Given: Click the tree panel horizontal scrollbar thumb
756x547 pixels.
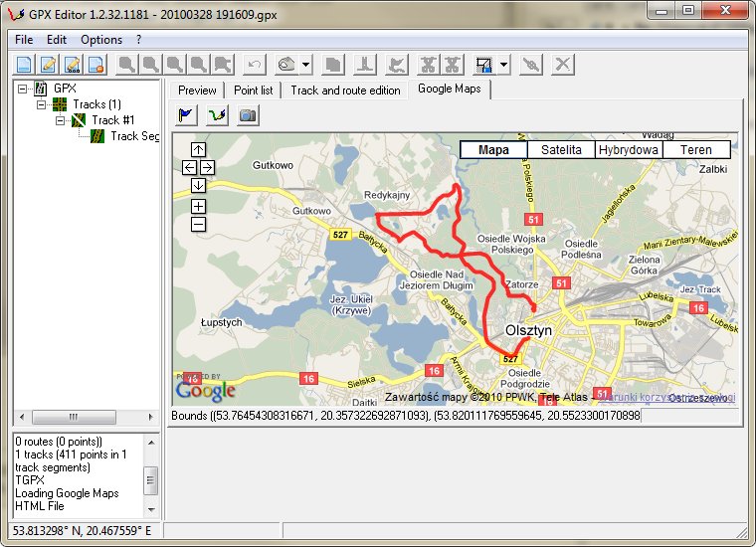Looking at the screenshot, I should [74, 417].
